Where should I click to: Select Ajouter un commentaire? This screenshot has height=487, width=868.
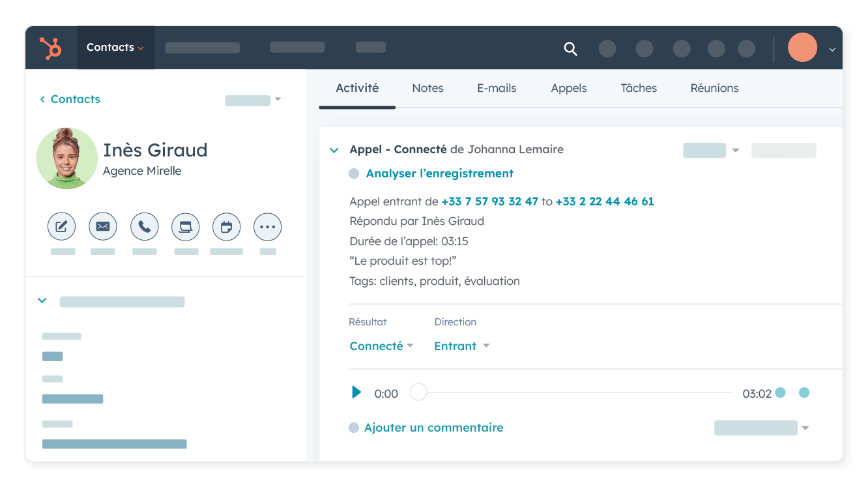tap(433, 427)
